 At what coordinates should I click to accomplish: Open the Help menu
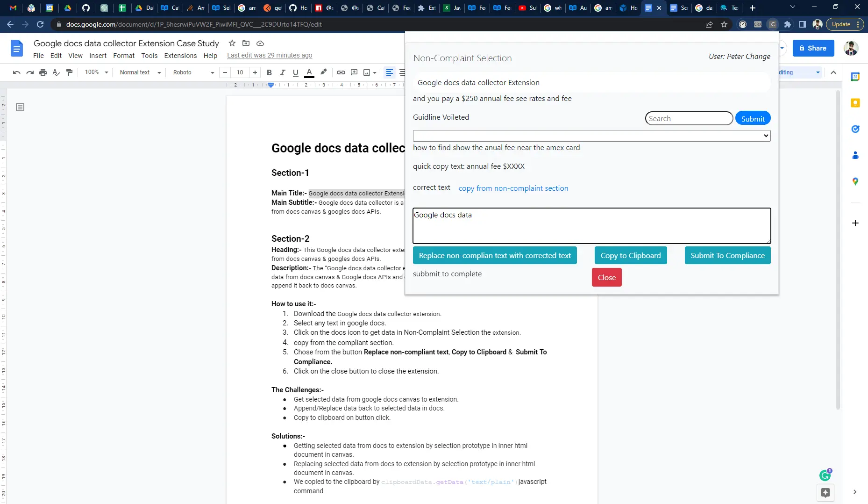click(x=210, y=56)
